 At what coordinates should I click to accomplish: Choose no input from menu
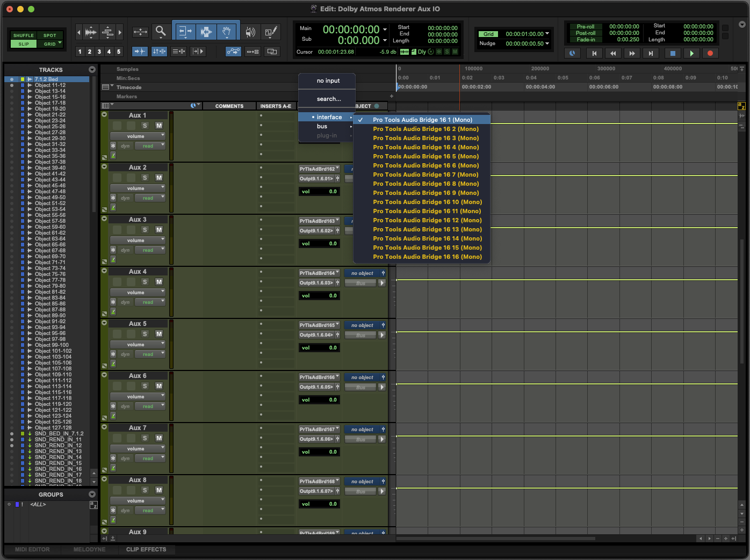(x=328, y=81)
